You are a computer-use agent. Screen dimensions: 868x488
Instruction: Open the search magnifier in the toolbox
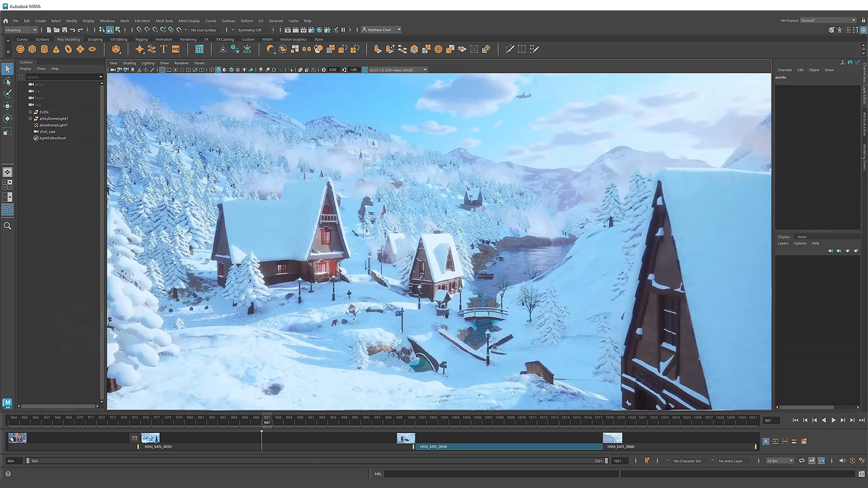[x=8, y=226]
